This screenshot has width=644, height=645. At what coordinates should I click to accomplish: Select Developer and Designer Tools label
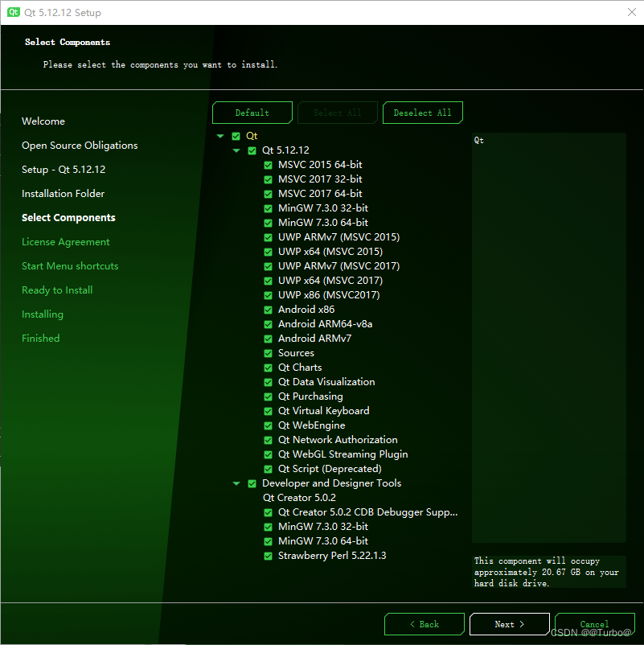[332, 483]
